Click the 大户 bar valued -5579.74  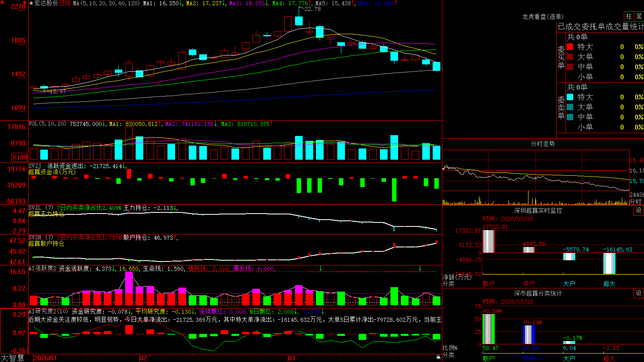point(569,257)
